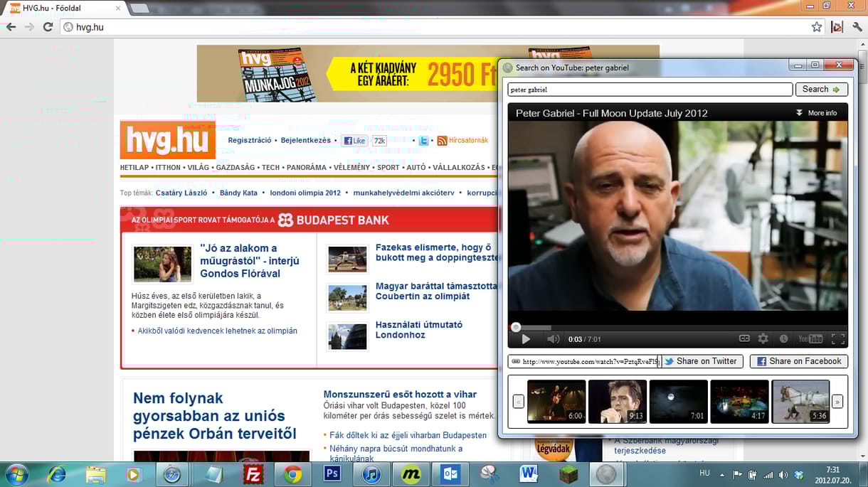Open the 4:17 video thumbnail
868x487 pixels.
coord(740,401)
